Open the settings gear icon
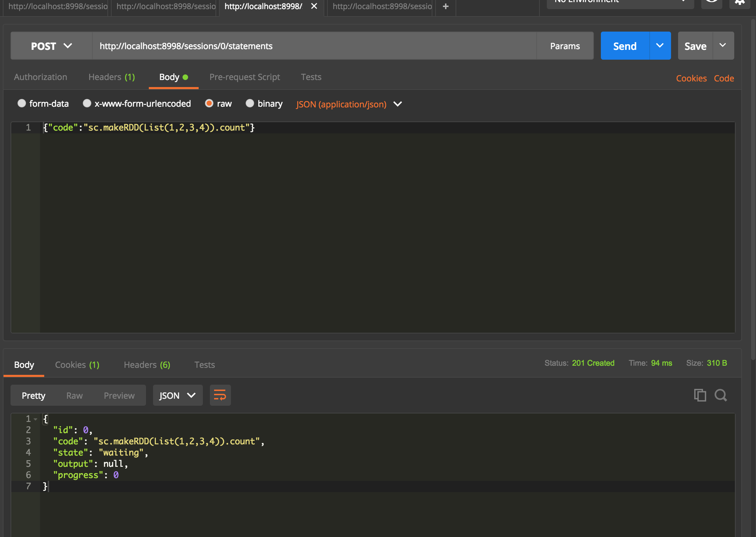 pos(740,2)
